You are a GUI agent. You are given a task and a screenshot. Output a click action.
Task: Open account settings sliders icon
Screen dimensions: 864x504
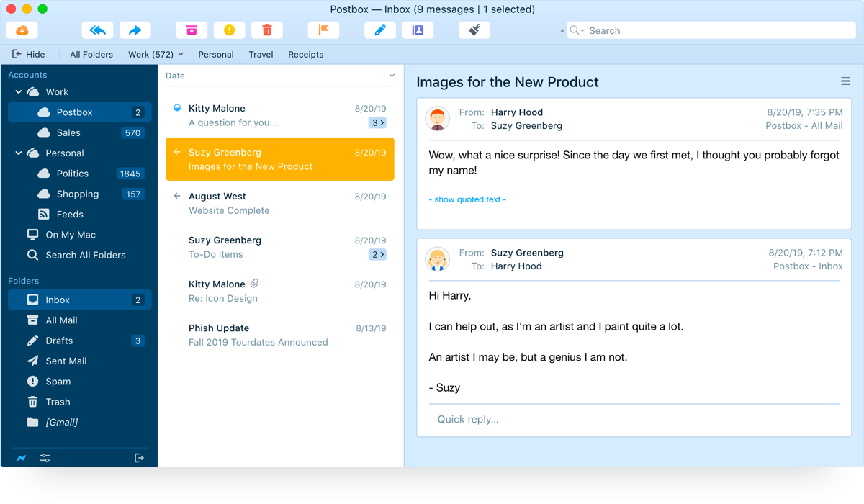click(45, 458)
